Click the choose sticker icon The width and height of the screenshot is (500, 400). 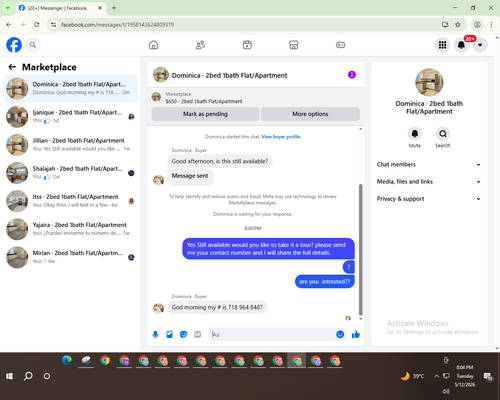click(x=183, y=334)
